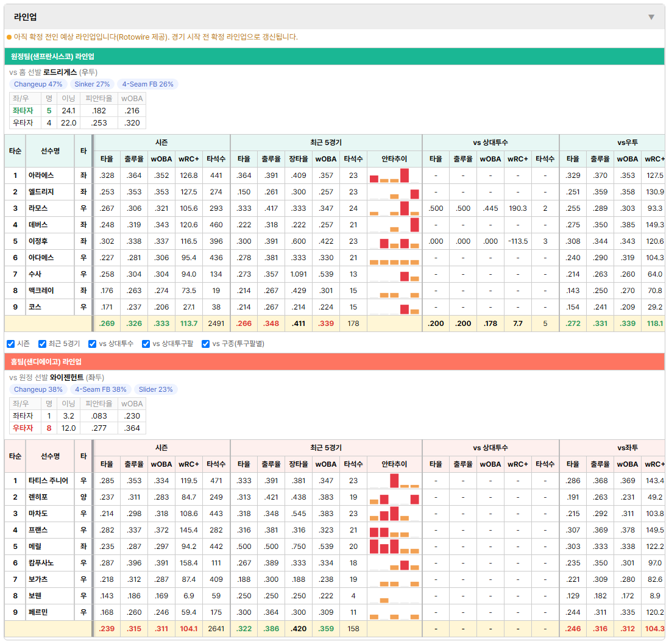Click 메릴 hit trend bar chart
The height and width of the screenshot is (644, 669).
click(394, 547)
